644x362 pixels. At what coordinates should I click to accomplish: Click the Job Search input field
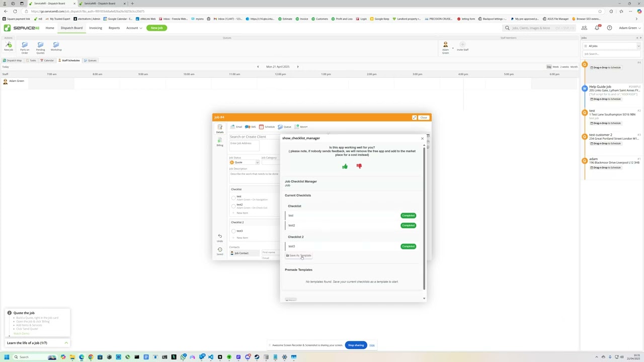click(611, 54)
